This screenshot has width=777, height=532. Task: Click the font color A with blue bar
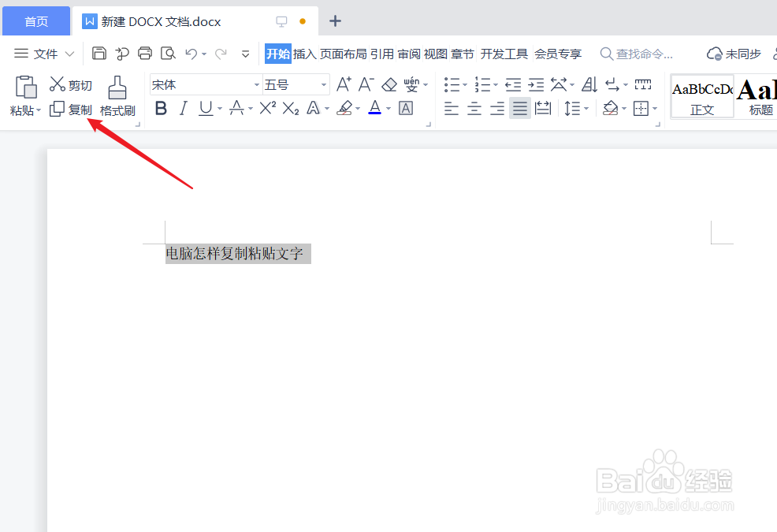pyautogui.click(x=375, y=108)
